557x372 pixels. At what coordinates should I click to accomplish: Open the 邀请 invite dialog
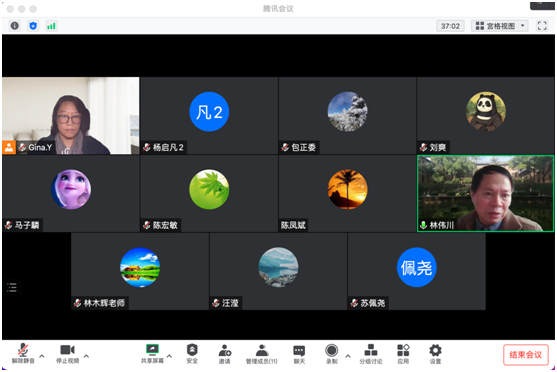tap(225, 353)
